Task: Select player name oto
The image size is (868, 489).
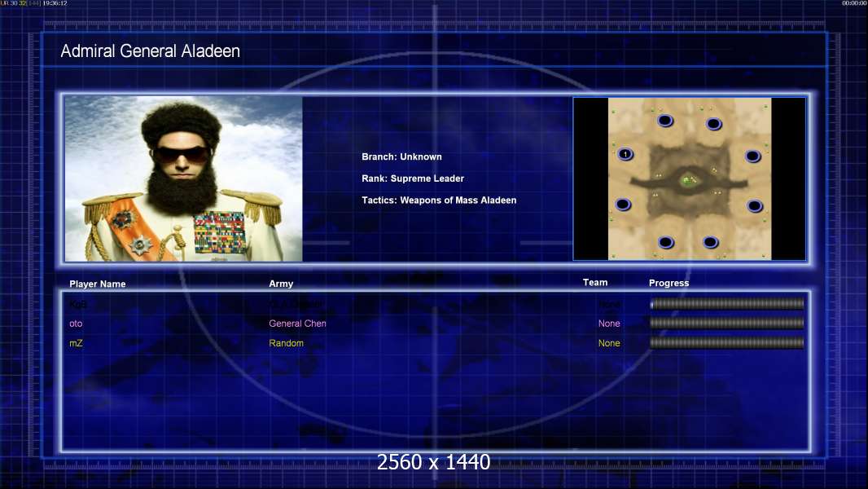Action: click(76, 324)
